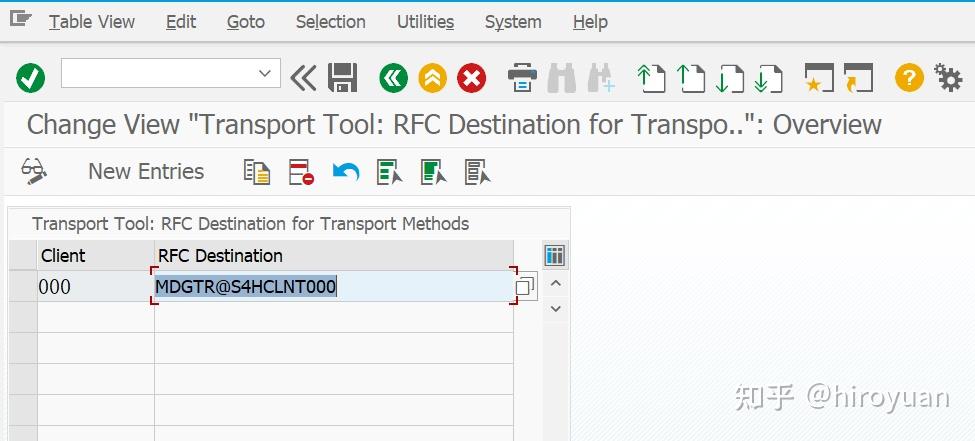This screenshot has width=975, height=441.
Task: Click the Find binoculars icon
Action: [561, 78]
